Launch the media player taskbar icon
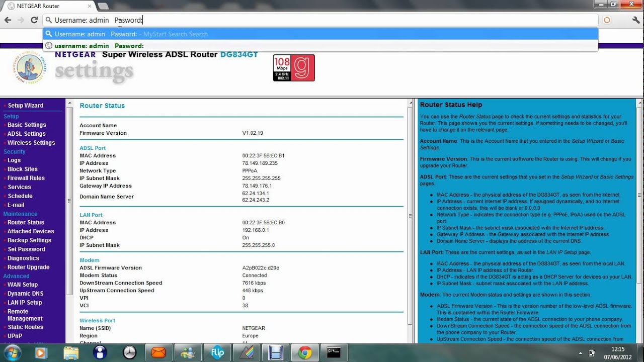644x362 pixels. click(41, 353)
